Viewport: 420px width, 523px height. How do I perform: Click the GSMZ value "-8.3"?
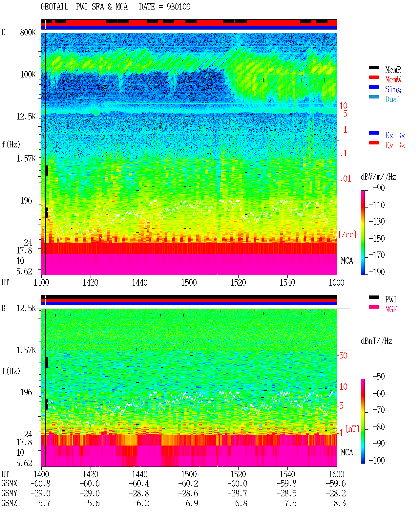pyautogui.click(x=338, y=503)
